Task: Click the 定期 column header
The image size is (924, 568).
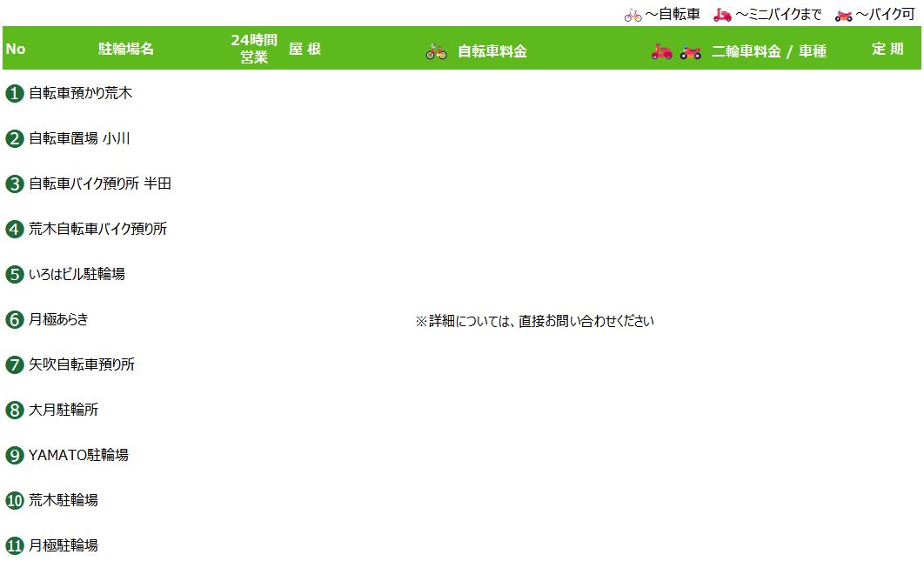Action: [x=887, y=49]
